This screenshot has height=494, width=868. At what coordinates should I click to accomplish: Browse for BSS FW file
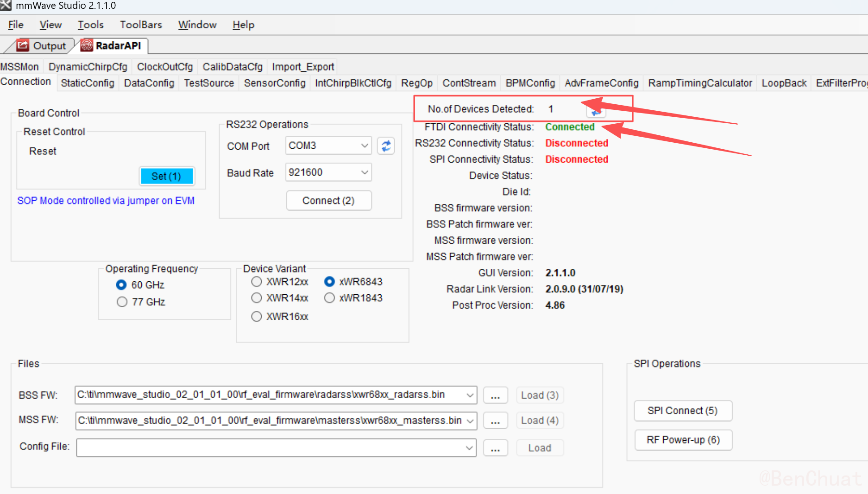pos(495,395)
